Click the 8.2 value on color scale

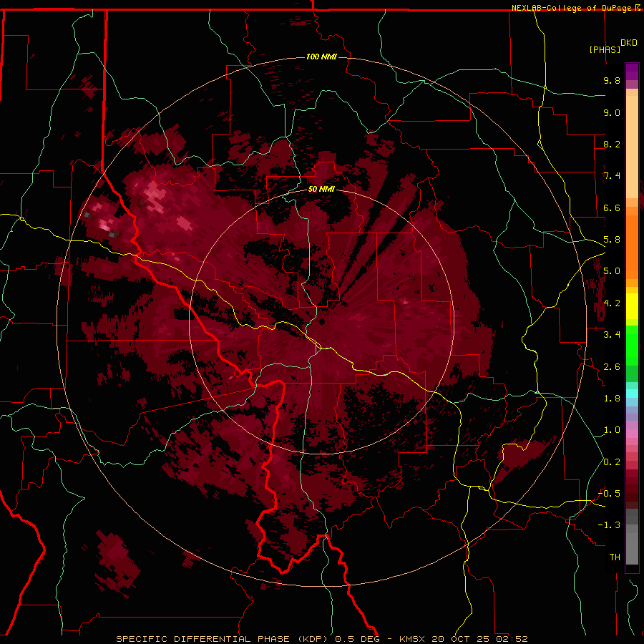(x=612, y=144)
